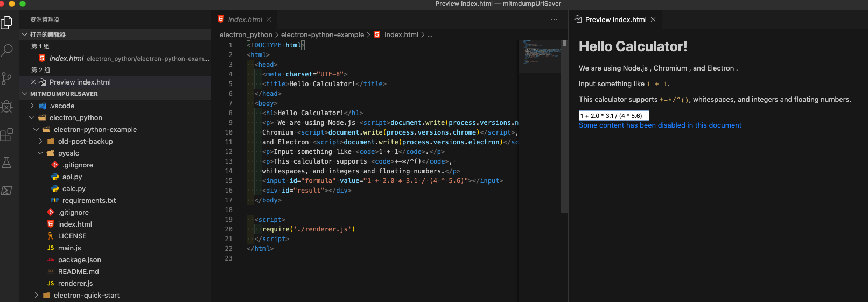Open the Testing flask view
The height and width of the screenshot is (302, 868).
[6, 163]
